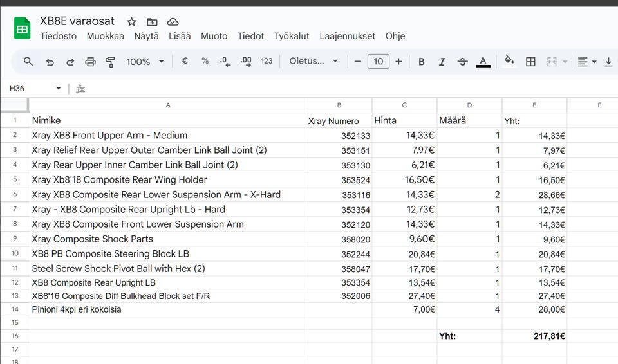Star the XB8E varaosat document

pos(131,22)
